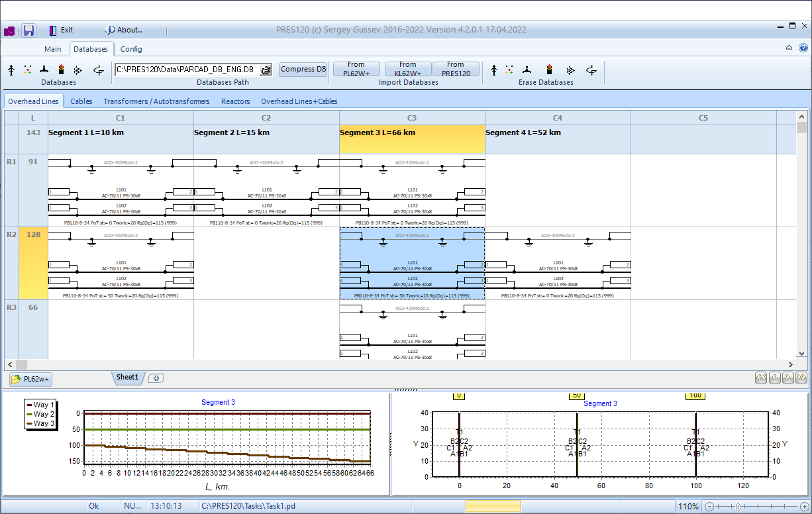Collapse the ribbon with the chevron
The height and width of the screenshot is (514, 812).
coord(789,48)
